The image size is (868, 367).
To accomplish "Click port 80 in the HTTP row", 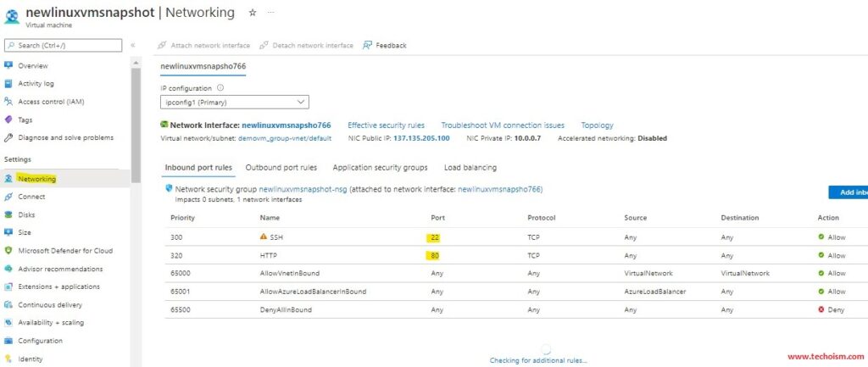I will (435, 256).
